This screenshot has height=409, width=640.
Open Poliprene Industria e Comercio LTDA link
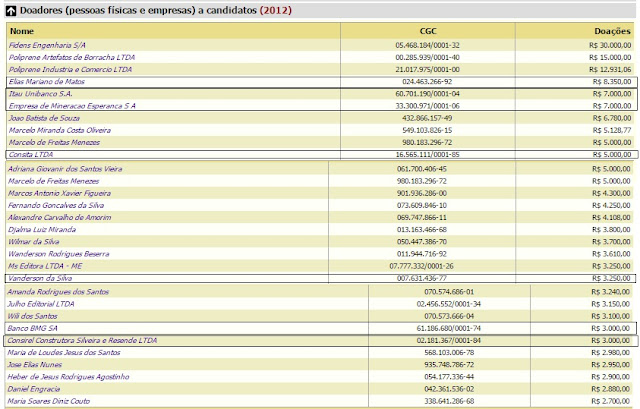[x=70, y=69]
